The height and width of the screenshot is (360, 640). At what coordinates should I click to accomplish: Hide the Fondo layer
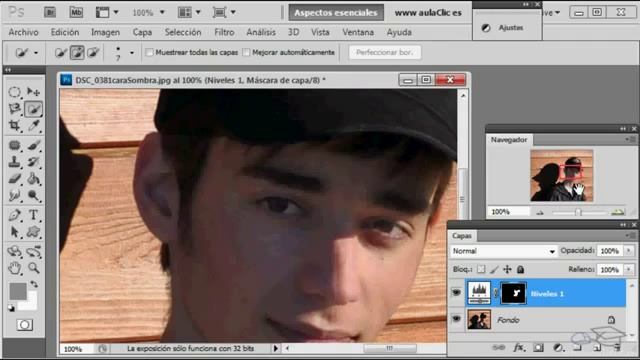(x=456, y=319)
